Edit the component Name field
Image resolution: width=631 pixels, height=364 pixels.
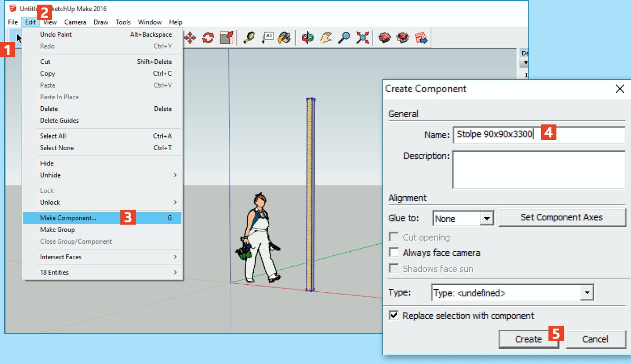[513, 135]
